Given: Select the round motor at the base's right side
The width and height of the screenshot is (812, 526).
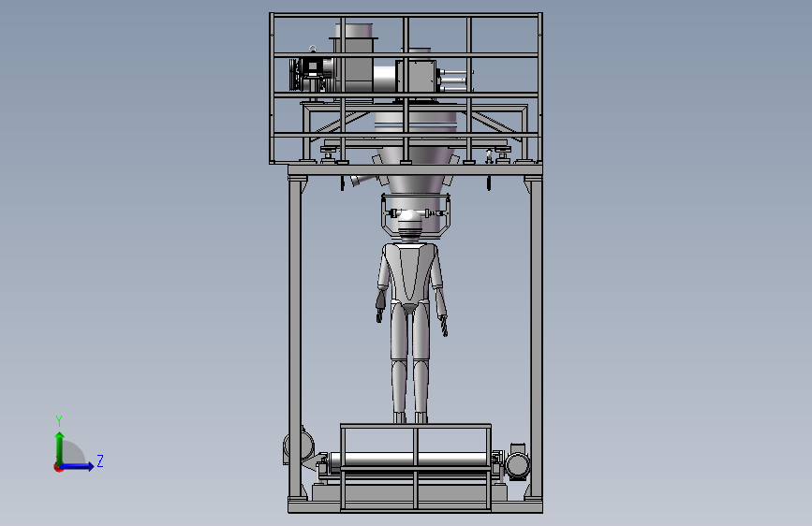Looking at the screenshot, I should point(517,463).
